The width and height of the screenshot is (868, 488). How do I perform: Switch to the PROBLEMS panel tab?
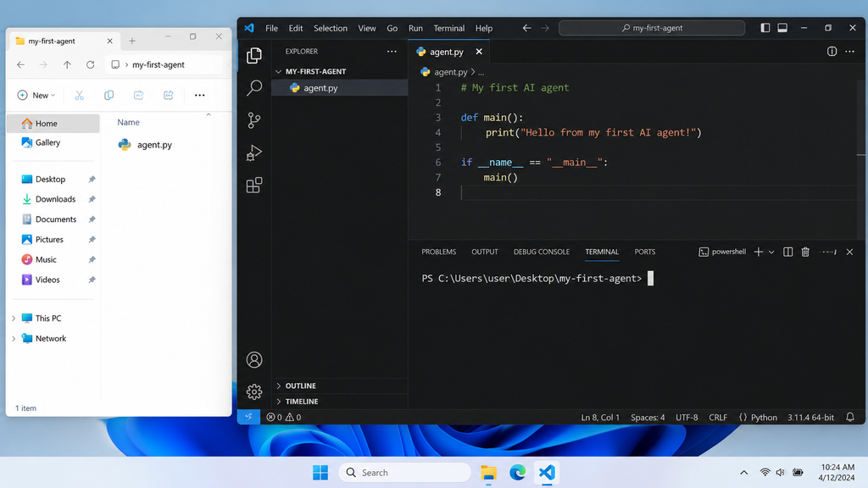[439, 252]
